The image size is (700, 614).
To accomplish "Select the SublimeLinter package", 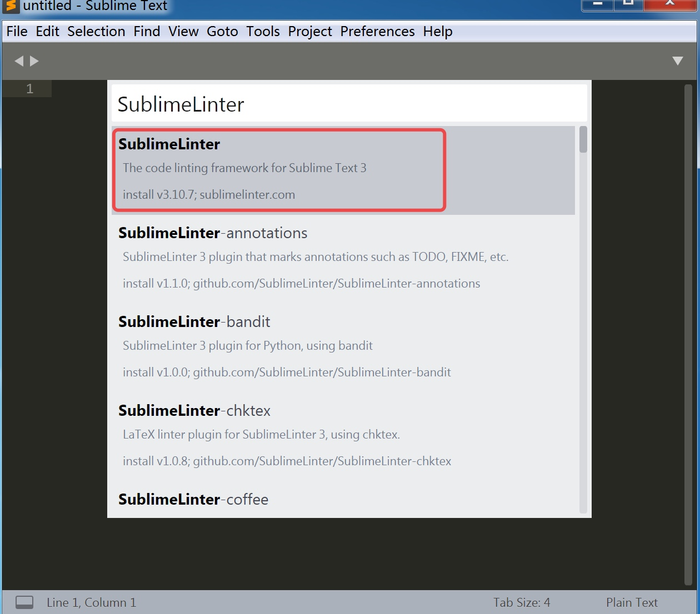I will pos(343,170).
